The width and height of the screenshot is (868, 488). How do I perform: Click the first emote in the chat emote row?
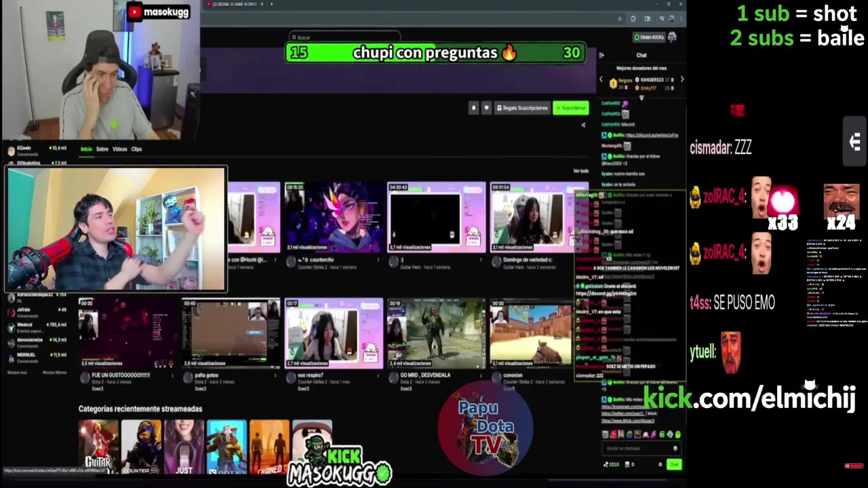coord(606,434)
